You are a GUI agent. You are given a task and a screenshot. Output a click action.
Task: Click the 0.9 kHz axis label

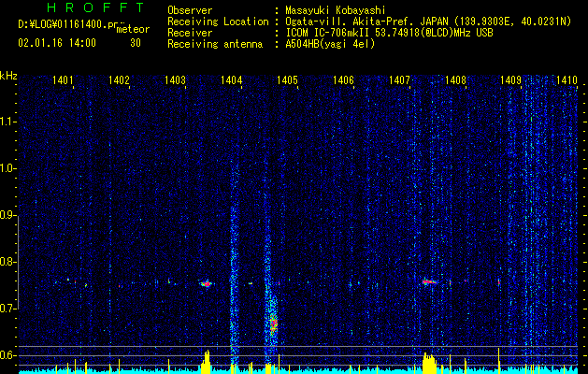pyautogui.click(x=7, y=215)
